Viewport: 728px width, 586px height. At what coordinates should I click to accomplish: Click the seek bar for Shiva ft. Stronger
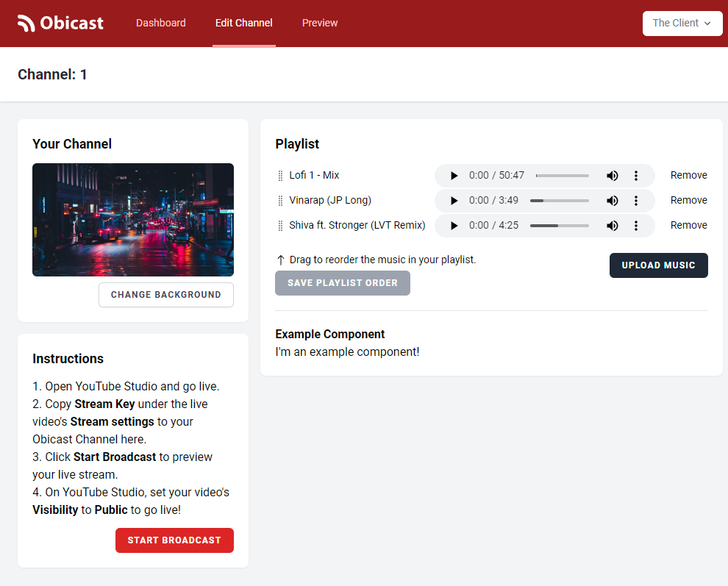[560, 225]
